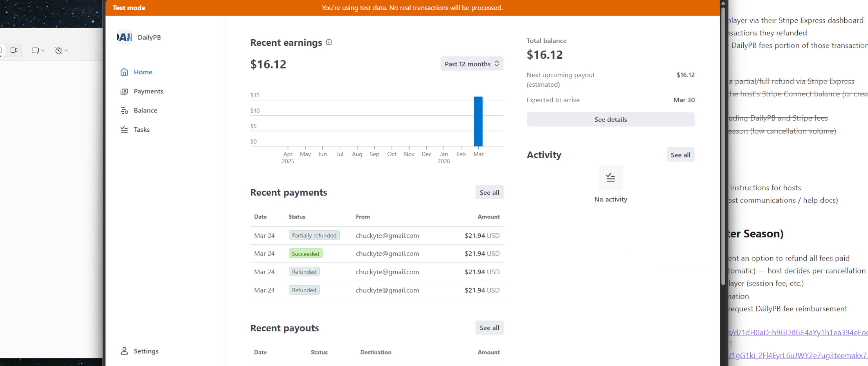Click the Status column header in Recent payouts
This screenshot has height=366, width=868.
click(x=319, y=352)
